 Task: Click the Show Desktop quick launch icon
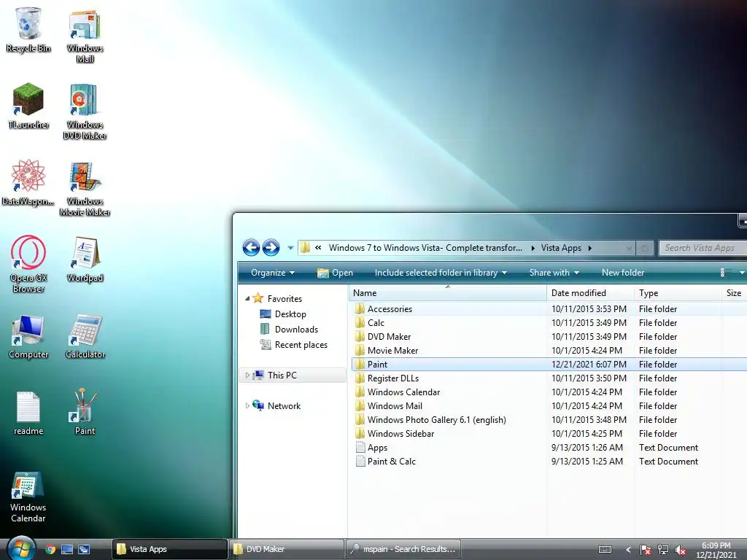coord(67,549)
